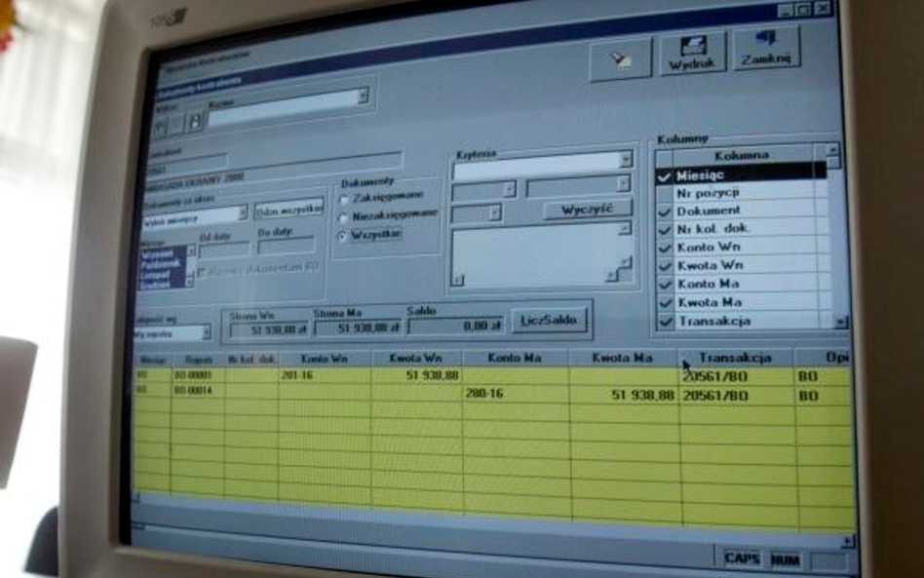Click the Konto Wn table column header
924x578 pixels.
pos(325,358)
